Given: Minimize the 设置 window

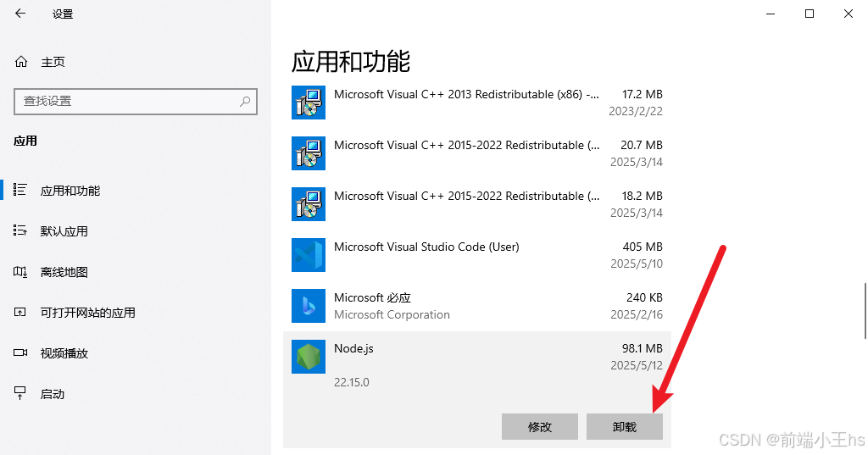Looking at the screenshot, I should [x=770, y=14].
